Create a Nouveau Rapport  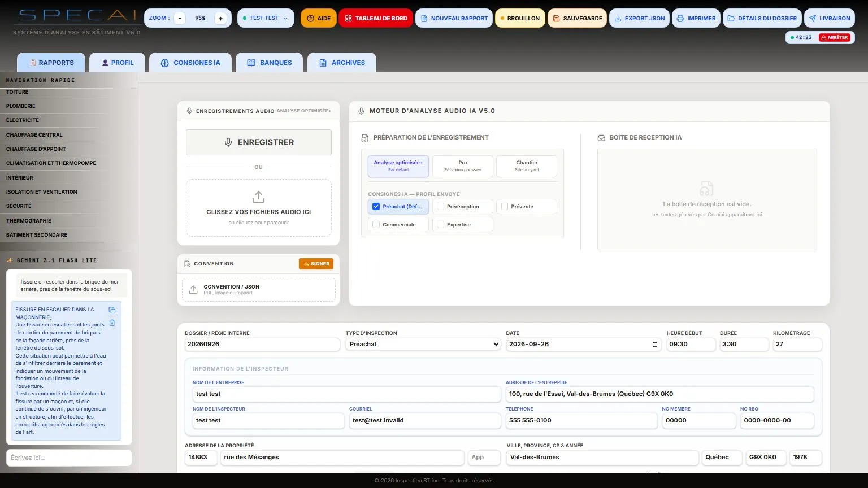(x=454, y=18)
